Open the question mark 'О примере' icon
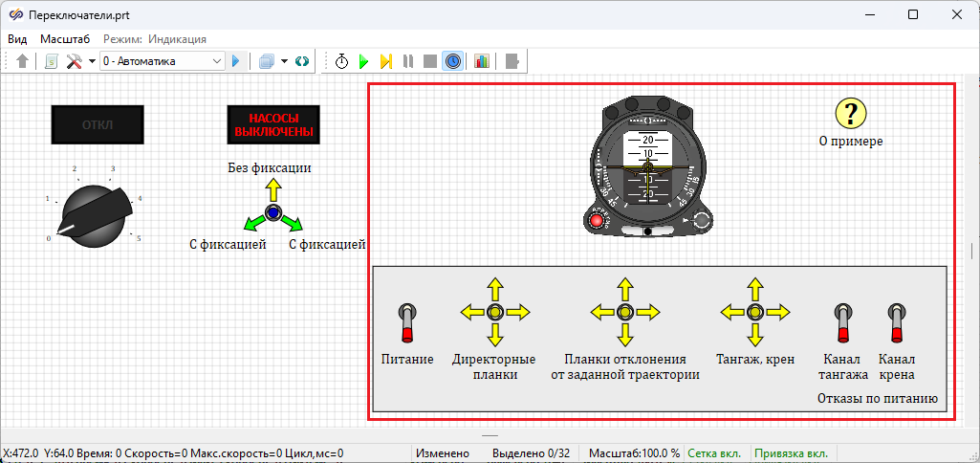Viewport: 980px width, 463px height. [850, 114]
